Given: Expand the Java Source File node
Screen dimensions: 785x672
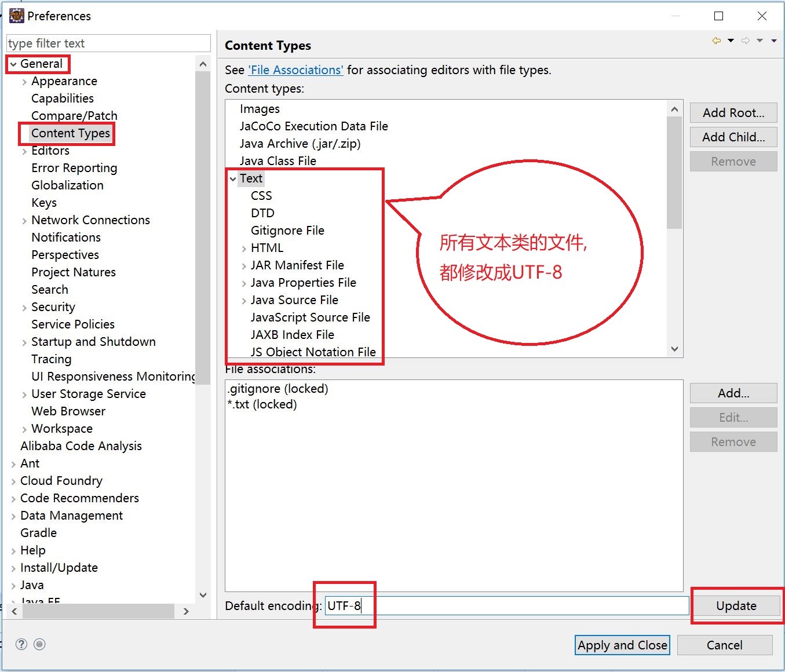Looking at the screenshot, I should (x=244, y=301).
